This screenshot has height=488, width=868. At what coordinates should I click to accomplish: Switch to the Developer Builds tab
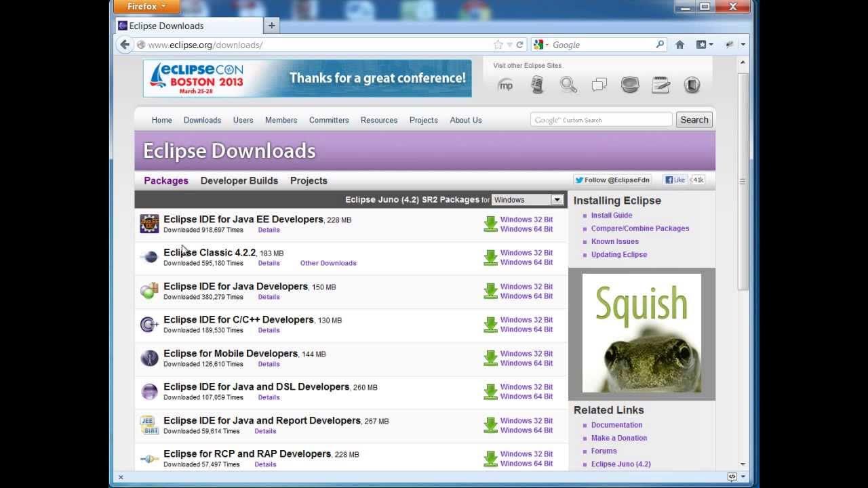point(239,180)
